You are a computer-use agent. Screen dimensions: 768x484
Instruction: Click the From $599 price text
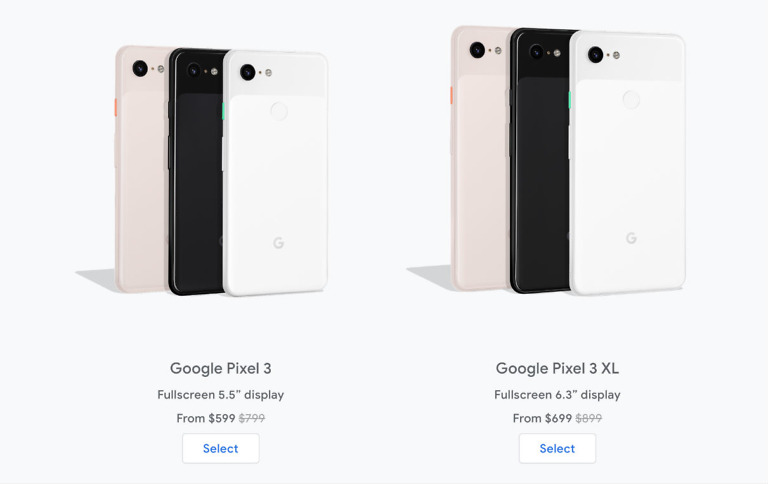tap(206, 418)
